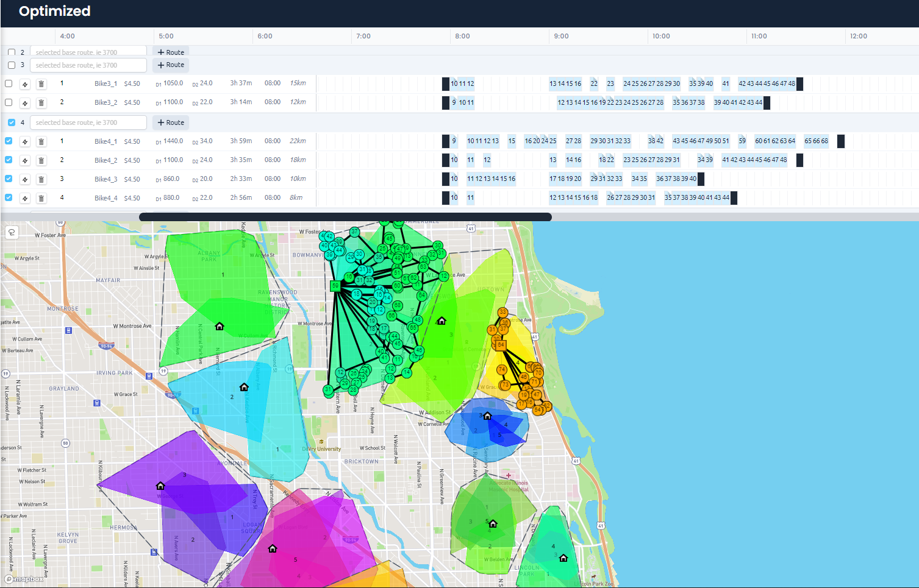
Task: Select the home icon near W Grace St
Action: (244, 387)
